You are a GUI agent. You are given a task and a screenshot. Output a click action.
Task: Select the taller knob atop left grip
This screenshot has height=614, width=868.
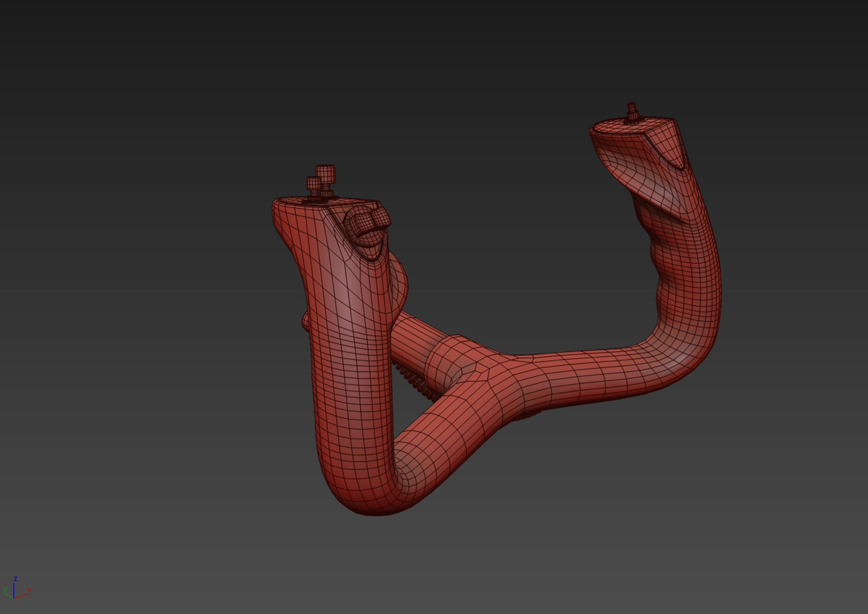[325, 174]
